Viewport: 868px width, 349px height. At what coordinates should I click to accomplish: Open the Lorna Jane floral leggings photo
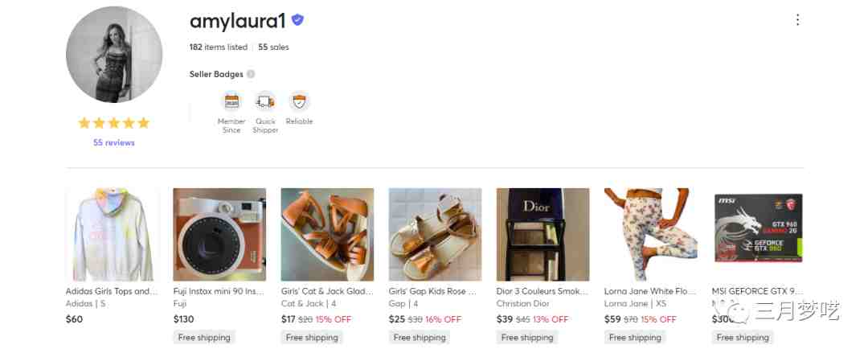[x=650, y=234]
